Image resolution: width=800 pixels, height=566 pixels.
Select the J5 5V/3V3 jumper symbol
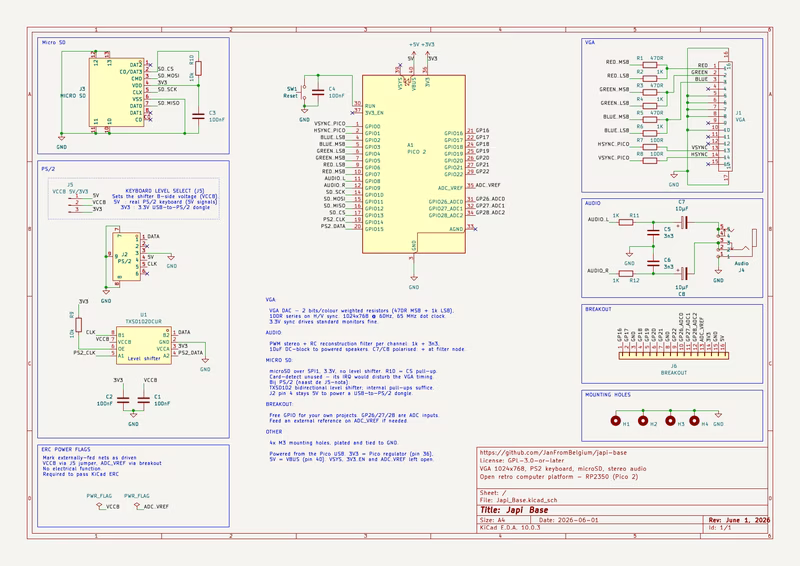[x=78, y=203]
